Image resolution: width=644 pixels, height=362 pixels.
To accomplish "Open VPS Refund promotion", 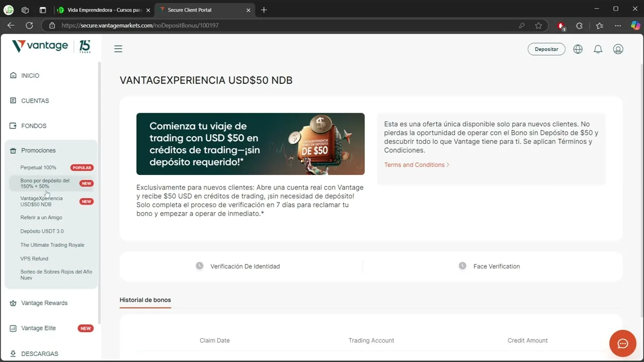I will pyautogui.click(x=34, y=258).
